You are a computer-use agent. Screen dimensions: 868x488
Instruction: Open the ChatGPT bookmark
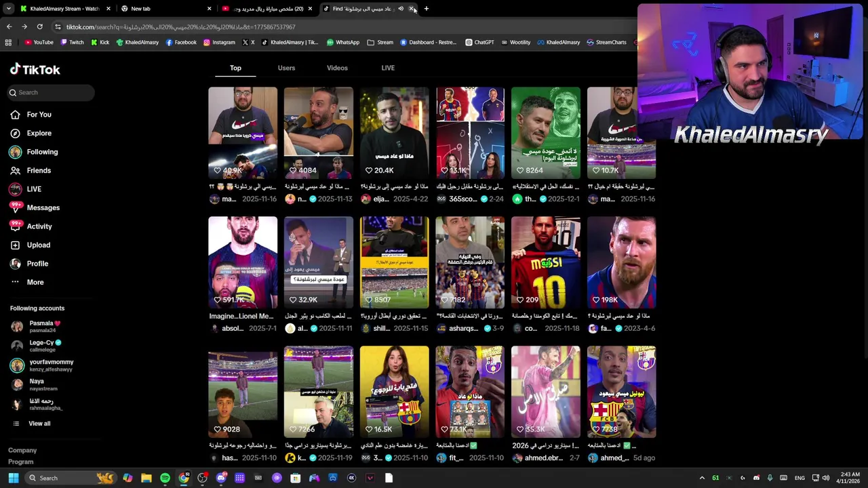(479, 42)
